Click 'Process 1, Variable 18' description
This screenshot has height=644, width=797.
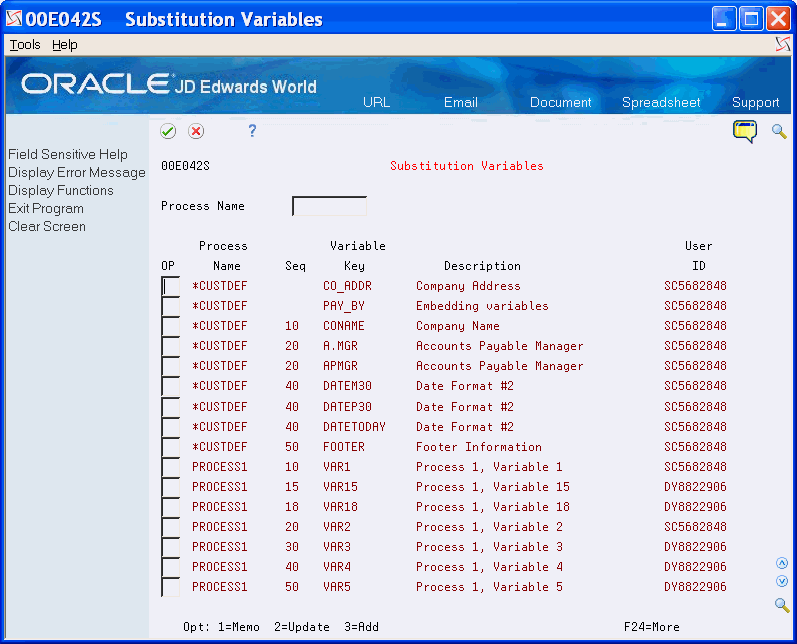[x=493, y=507]
